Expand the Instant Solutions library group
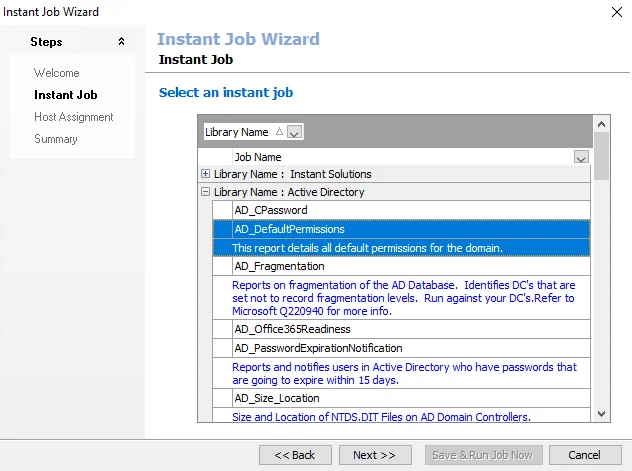 click(206, 174)
